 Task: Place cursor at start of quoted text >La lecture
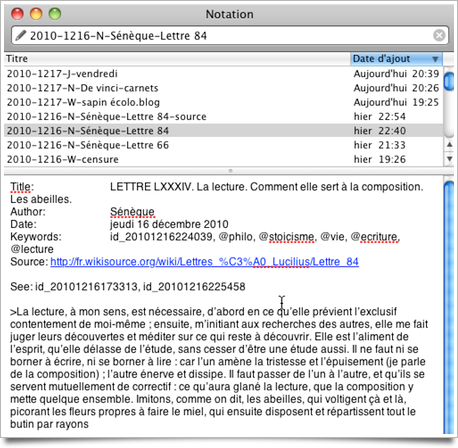click(x=11, y=312)
